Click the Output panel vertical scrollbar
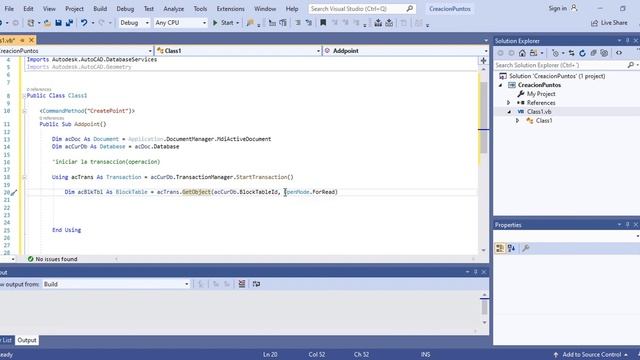Image resolution: width=640 pixels, height=360 pixels. pos(484,308)
